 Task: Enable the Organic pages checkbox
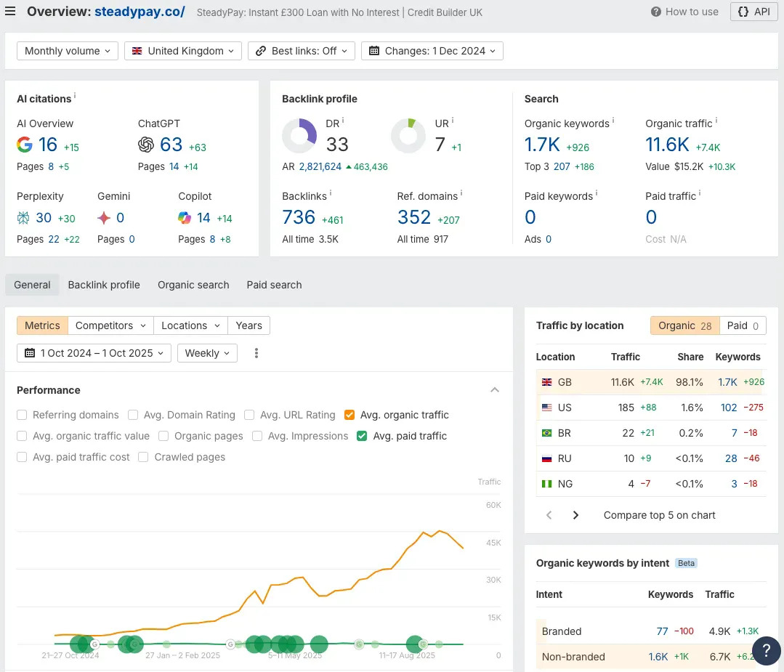click(163, 436)
